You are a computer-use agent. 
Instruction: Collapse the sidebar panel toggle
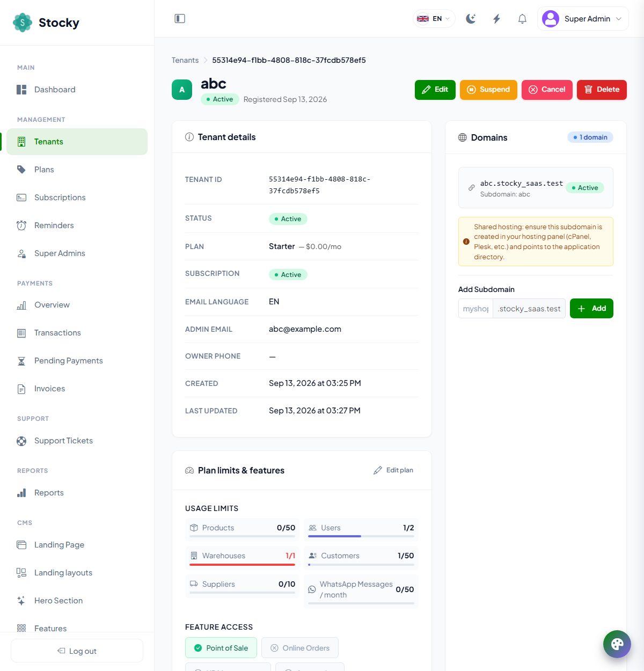[x=180, y=19]
